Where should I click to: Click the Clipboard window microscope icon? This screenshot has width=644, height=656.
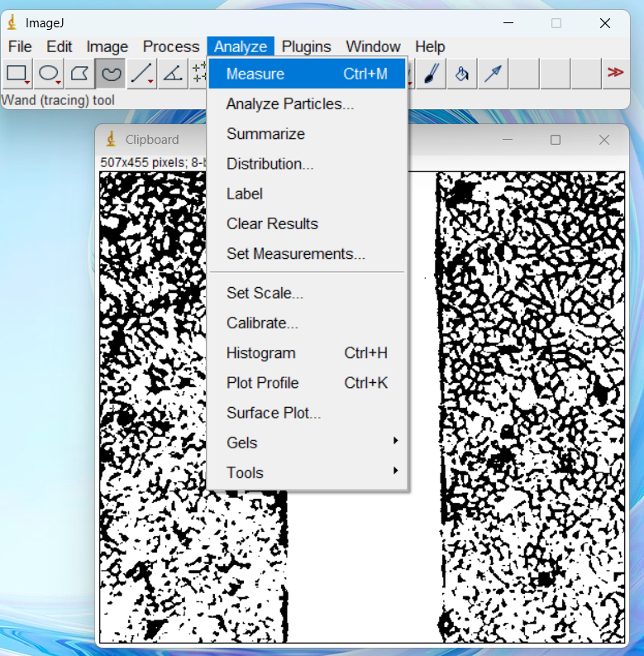click(x=111, y=139)
